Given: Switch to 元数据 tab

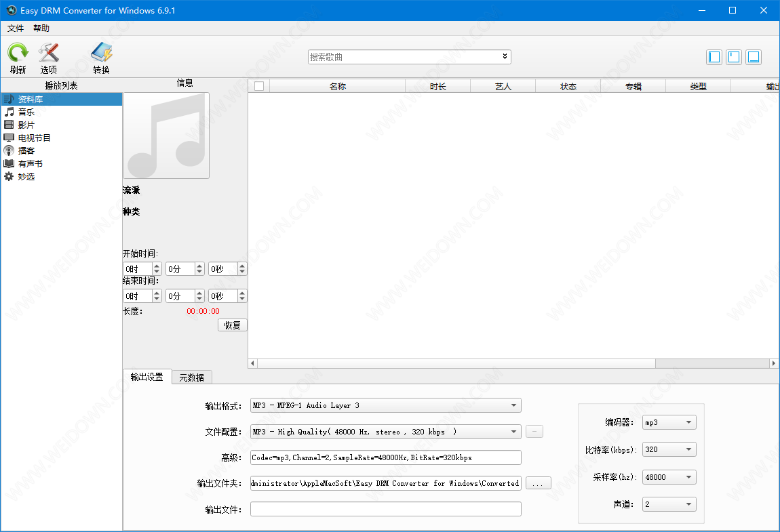Looking at the screenshot, I should tap(191, 377).
